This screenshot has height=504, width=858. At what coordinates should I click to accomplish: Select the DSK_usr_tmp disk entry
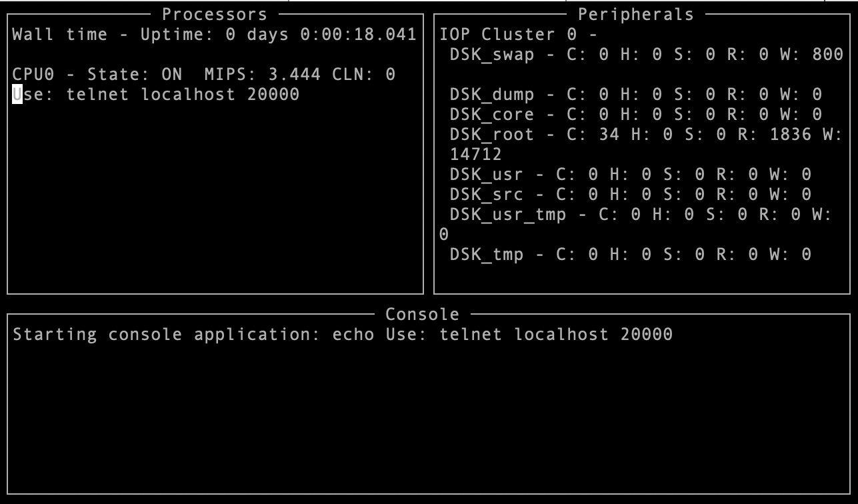coord(636,224)
